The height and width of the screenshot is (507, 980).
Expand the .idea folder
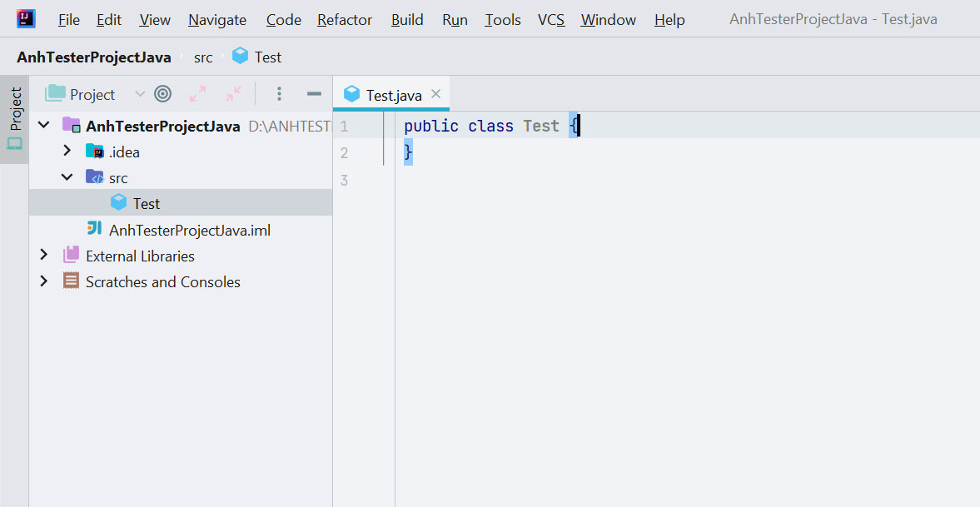point(67,152)
